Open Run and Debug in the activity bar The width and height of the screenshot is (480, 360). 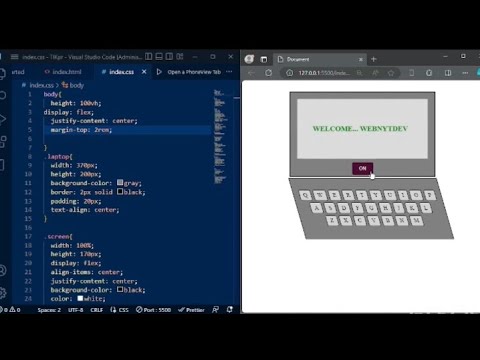3,119
